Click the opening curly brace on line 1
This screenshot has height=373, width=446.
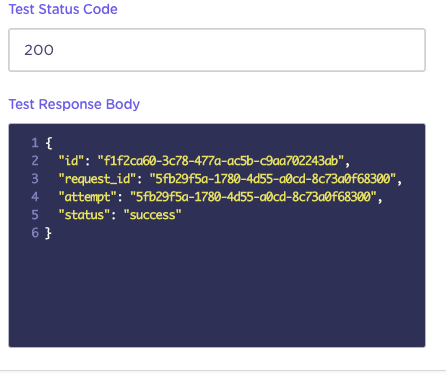coord(49,143)
